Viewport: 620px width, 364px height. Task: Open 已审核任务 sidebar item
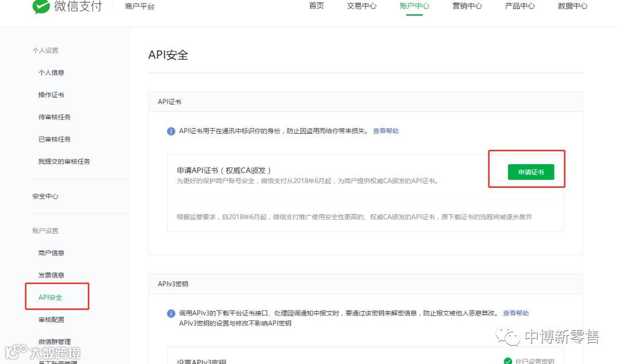tap(54, 139)
